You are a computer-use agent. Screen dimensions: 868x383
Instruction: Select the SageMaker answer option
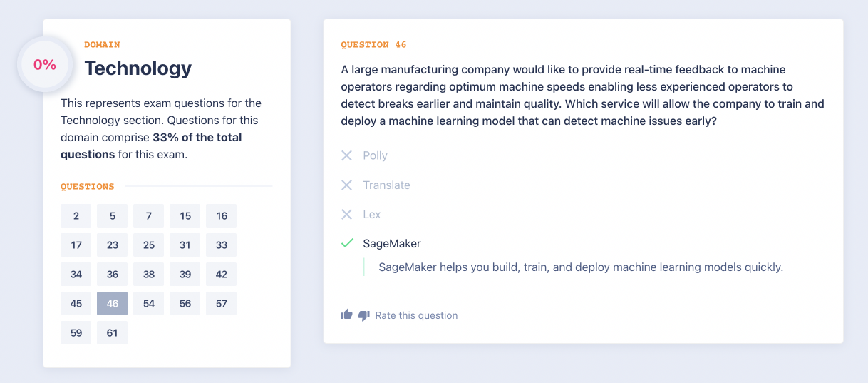391,243
